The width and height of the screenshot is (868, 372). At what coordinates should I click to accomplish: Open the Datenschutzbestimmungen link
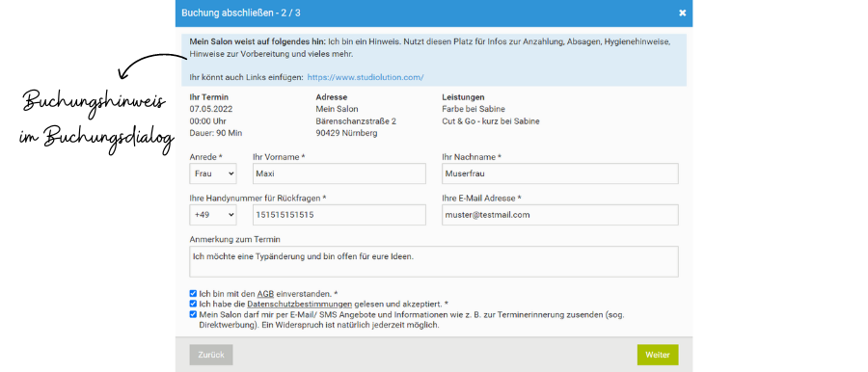click(300, 304)
